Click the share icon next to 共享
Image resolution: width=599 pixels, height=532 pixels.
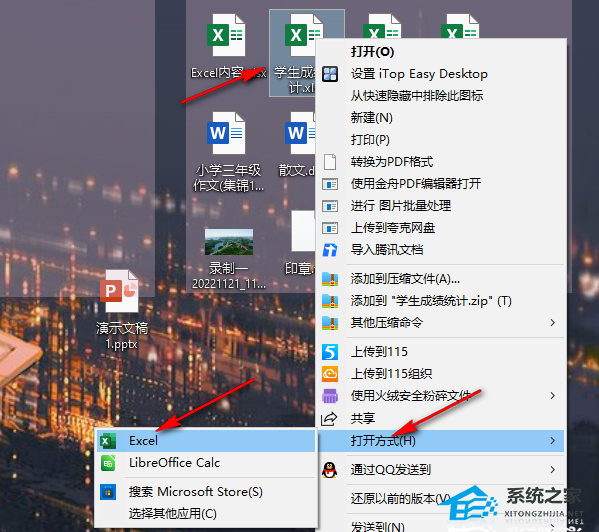coord(329,419)
